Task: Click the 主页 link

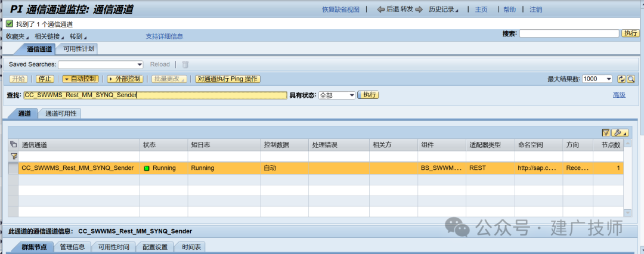Action: tap(481, 10)
